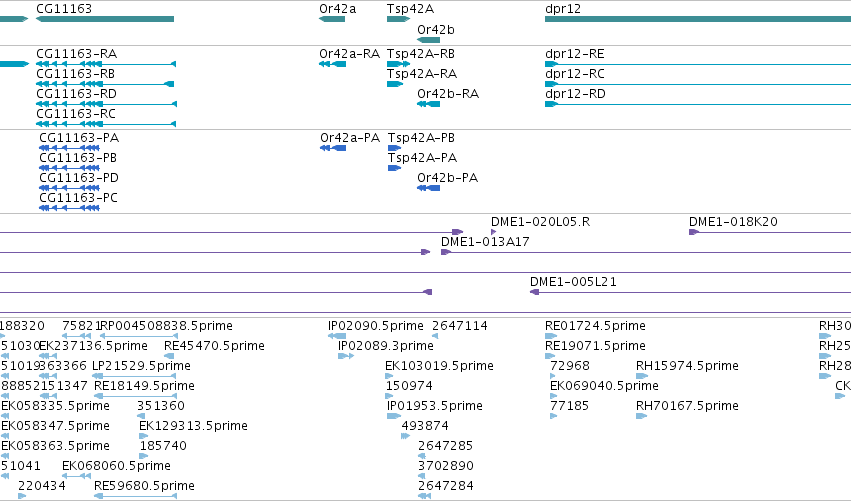The image size is (851, 501).
Task: Click EST RE59680.5prime
Action: 144,487
